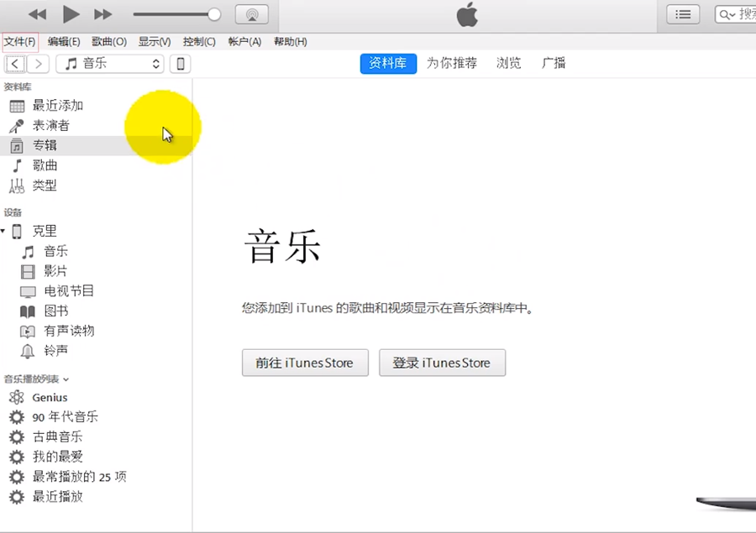Switch to the 为你推荐 tab
Viewport: 756px width, 533px height.
(x=452, y=63)
